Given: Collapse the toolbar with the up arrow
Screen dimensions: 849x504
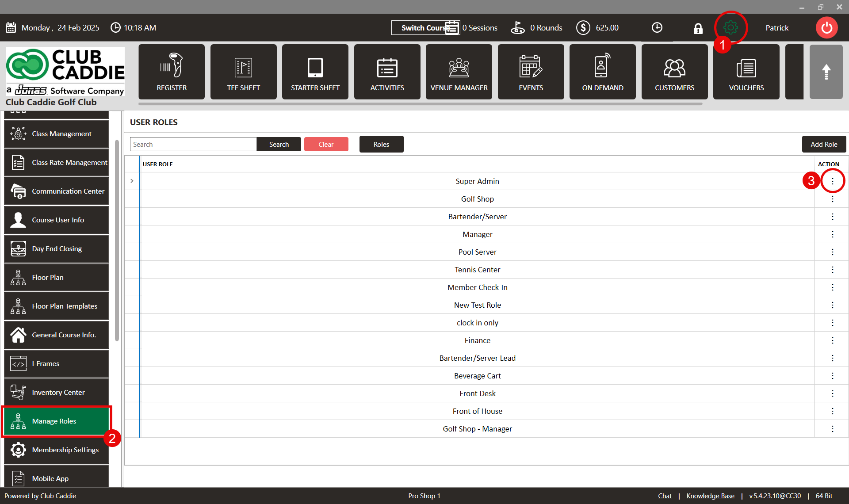Looking at the screenshot, I should pyautogui.click(x=826, y=72).
